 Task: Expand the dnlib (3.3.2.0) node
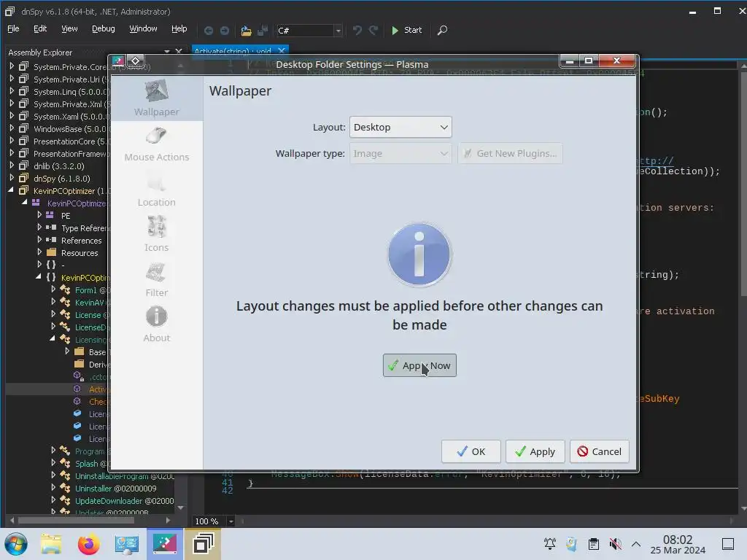(12, 166)
